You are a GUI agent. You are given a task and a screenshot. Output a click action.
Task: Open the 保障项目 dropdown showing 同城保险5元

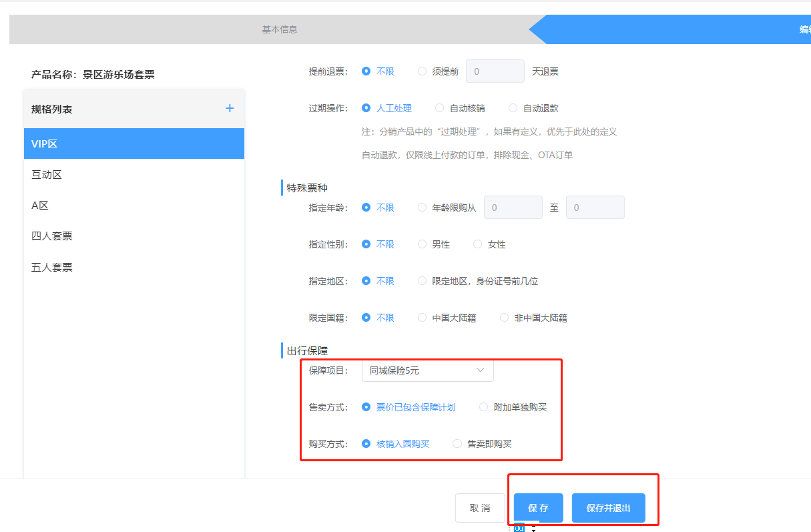pos(427,370)
